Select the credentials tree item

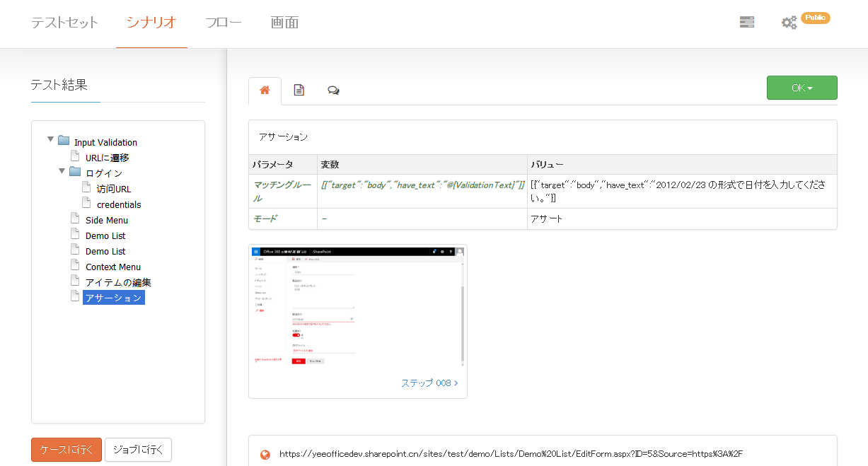pyautogui.click(x=119, y=204)
